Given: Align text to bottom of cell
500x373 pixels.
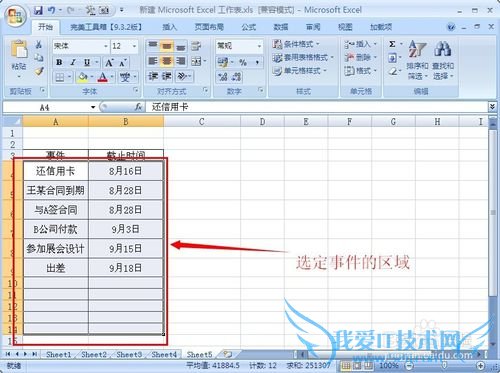Looking at the screenshot, I should tap(181, 46).
